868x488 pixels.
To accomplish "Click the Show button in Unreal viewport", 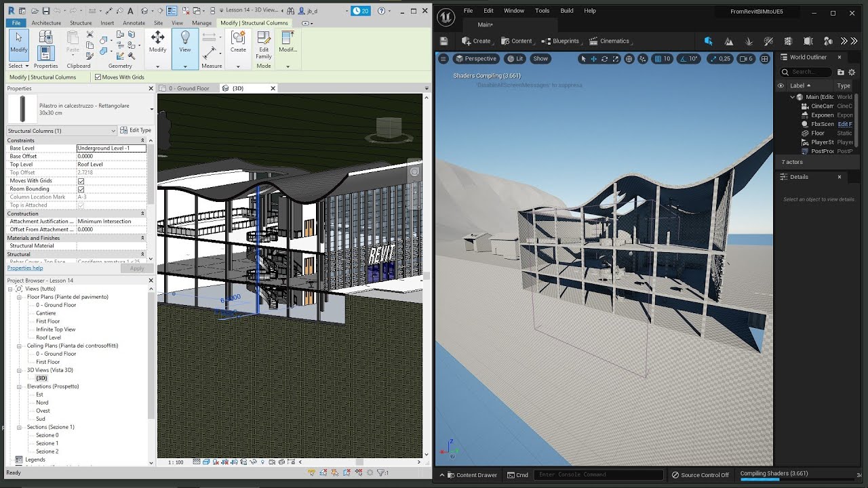I will 540,59.
